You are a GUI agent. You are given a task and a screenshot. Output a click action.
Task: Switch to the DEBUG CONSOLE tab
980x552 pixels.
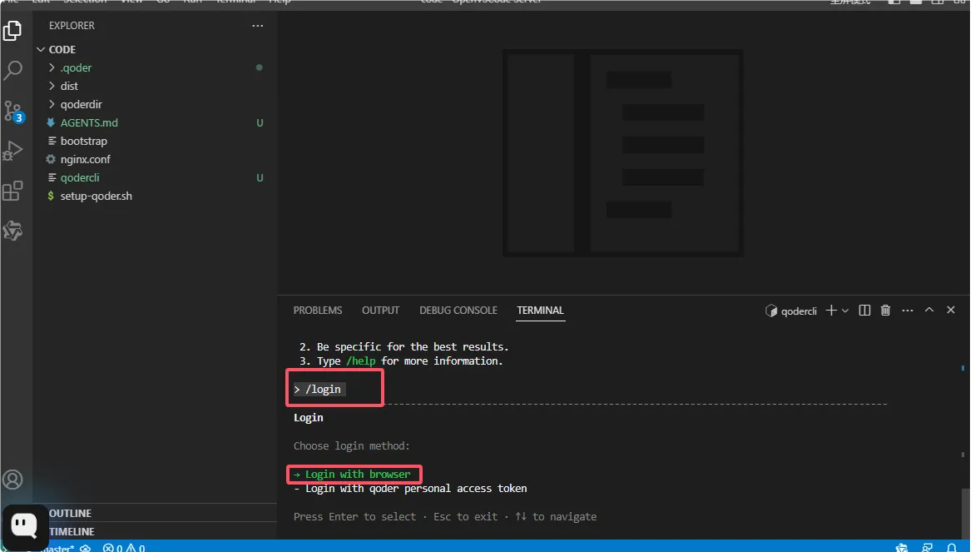point(458,311)
